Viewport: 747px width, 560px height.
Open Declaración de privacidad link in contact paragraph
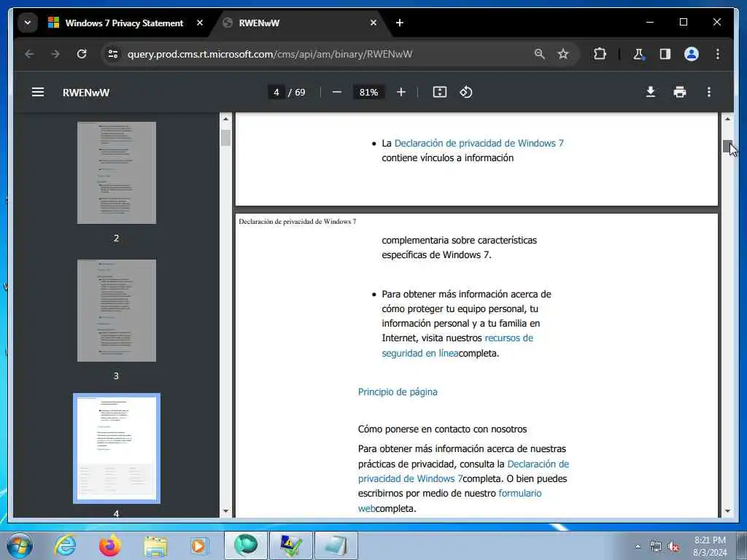pos(463,471)
